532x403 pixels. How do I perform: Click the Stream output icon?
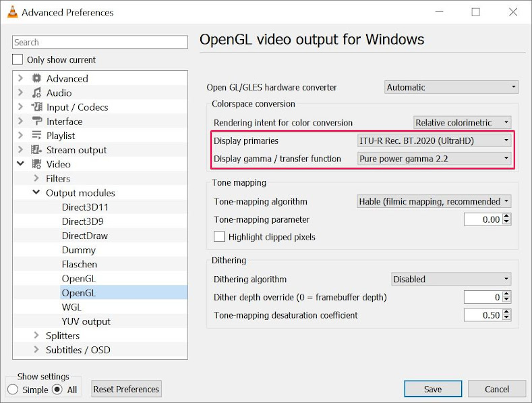[36, 150]
